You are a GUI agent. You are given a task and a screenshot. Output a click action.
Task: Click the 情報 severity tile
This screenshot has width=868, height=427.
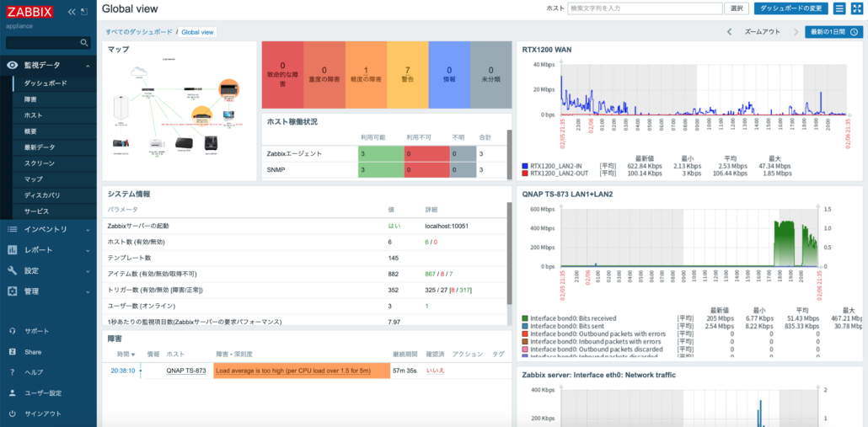click(x=449, y=75)
